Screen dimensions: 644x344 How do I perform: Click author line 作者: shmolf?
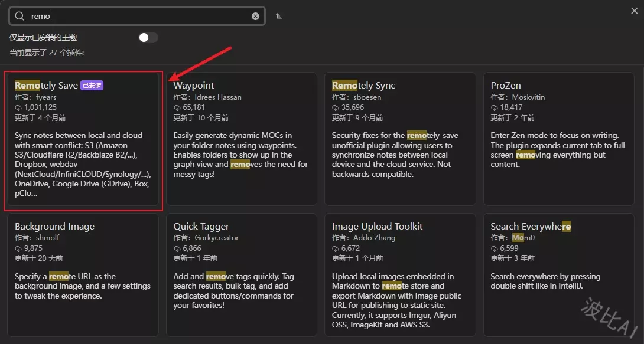pos(37,238)
